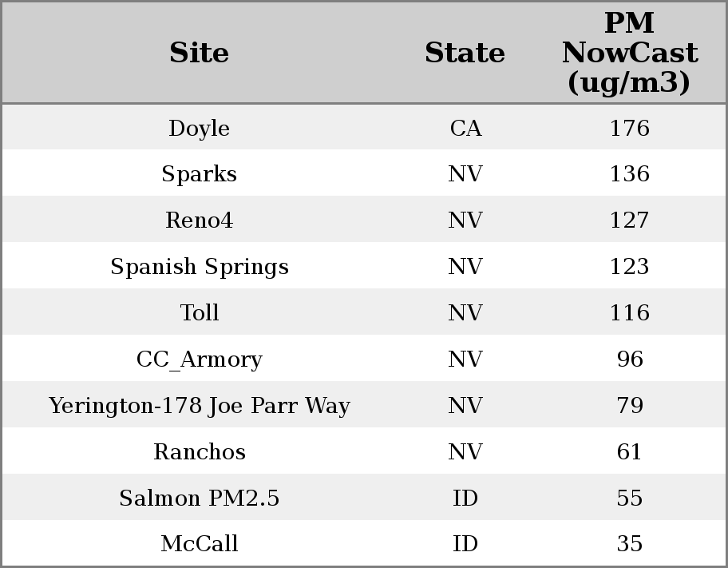Select the Sparks site cell
This screenshot has width=728, height=568.
[x=199, y=174]
